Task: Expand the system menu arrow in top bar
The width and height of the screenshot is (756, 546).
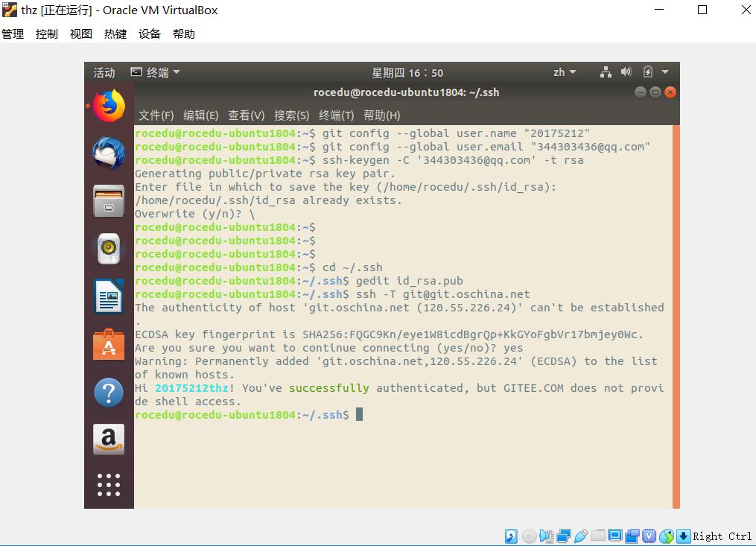Action: (x=665, y=72)
